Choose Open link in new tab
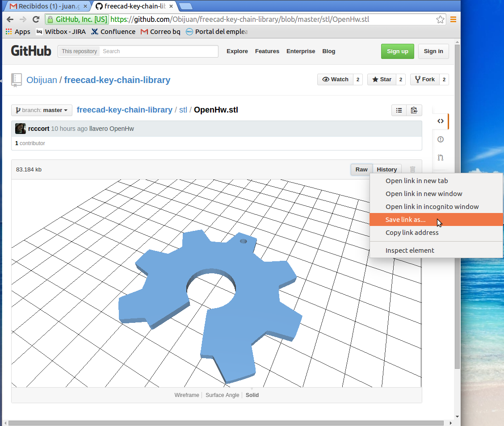This screenshot has width=504, height=426. [x=437, y=181]
